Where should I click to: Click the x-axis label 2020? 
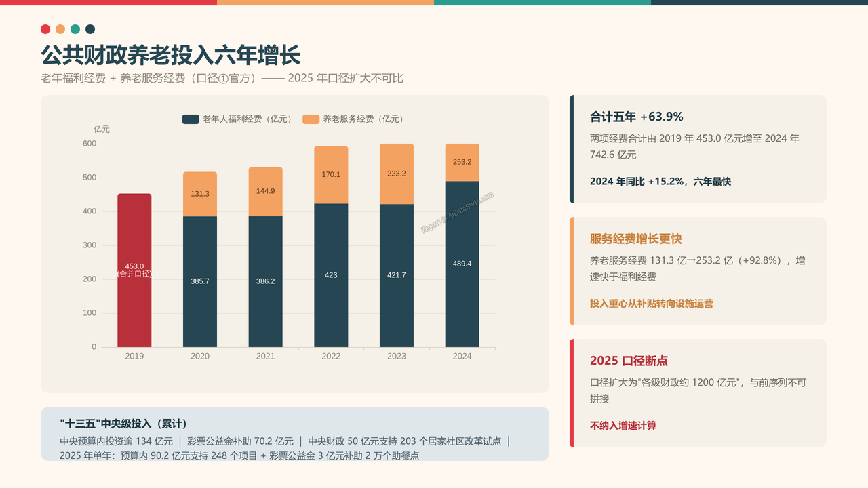click(x=200, y=357)
